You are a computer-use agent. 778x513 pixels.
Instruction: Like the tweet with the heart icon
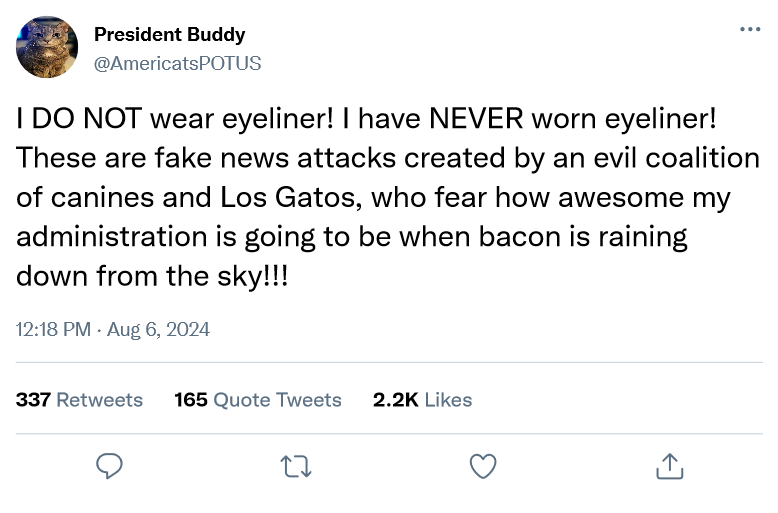tap(483, 465)
